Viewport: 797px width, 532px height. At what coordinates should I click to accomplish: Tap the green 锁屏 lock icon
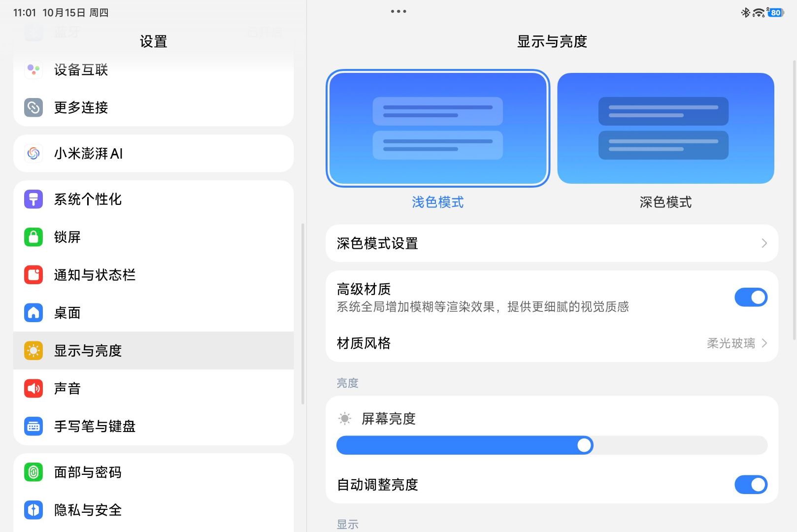click(33, 237)
